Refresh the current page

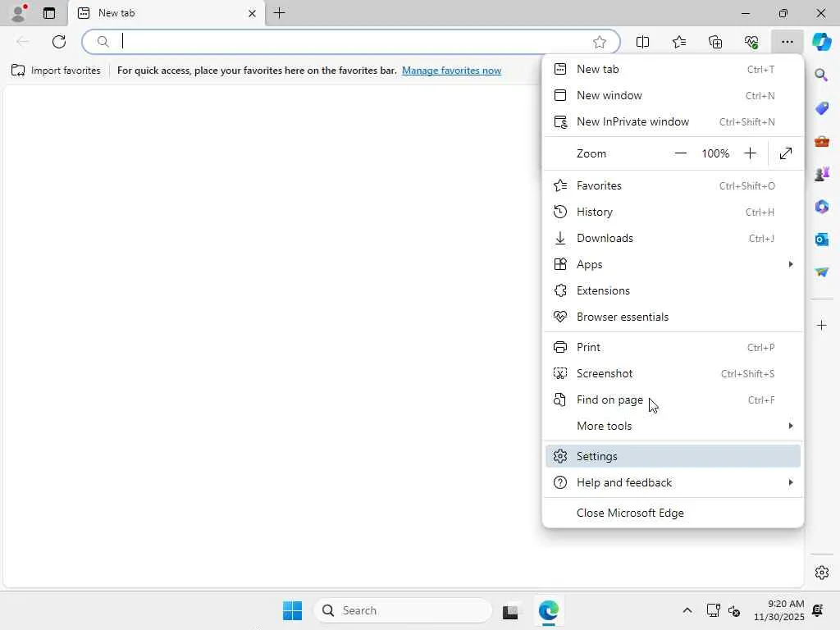click(x=59, y=42)
